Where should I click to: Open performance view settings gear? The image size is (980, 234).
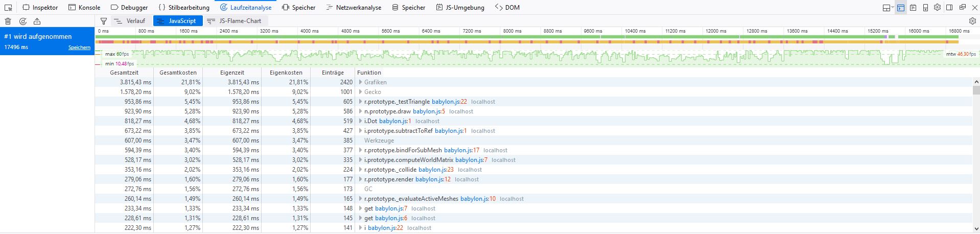(972, 21)
